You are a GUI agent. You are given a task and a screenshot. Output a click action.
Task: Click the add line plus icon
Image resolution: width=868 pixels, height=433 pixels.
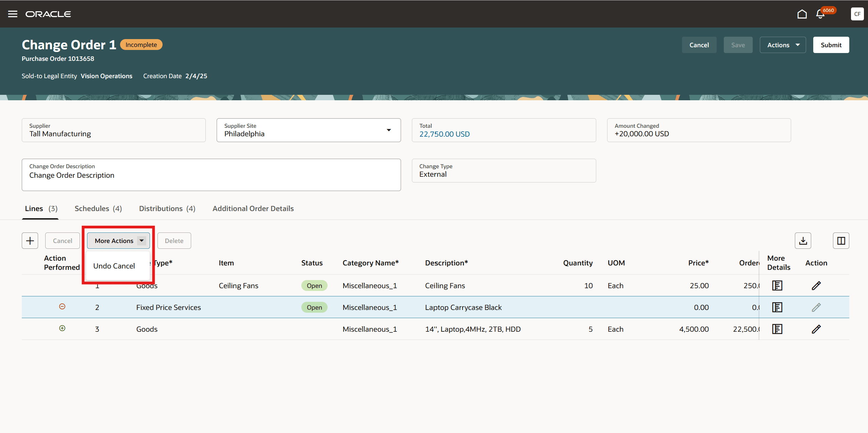[x=30, y=241]
